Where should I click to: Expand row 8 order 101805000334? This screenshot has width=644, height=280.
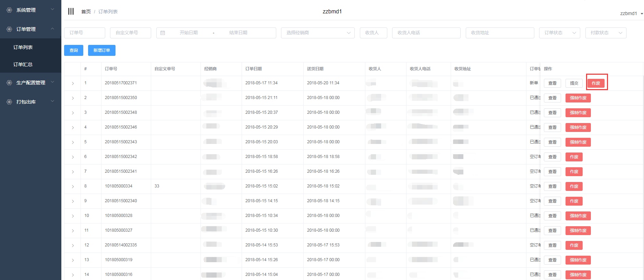pyautogui.click(x=73, y=186)
